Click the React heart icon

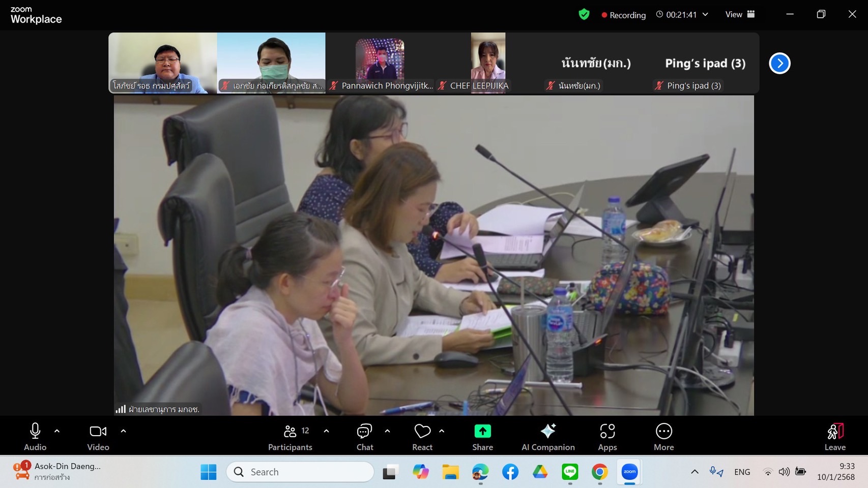click(422, 432)
